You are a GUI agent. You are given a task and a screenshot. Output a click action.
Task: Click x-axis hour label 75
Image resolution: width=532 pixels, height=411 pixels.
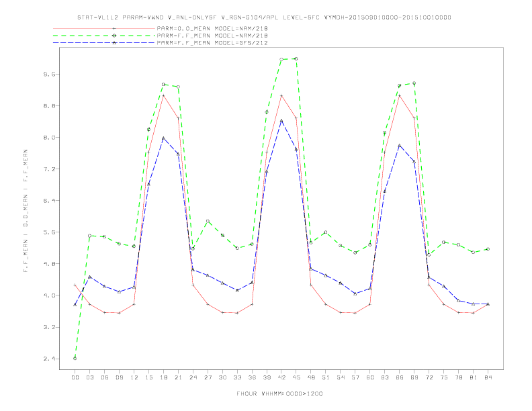click(444, 377)
